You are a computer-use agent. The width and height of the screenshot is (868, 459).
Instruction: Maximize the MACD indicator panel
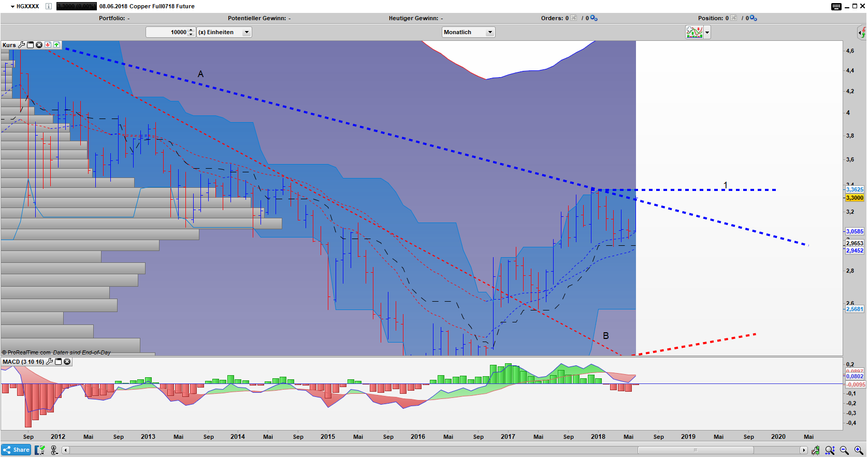(x=58, y=362)
